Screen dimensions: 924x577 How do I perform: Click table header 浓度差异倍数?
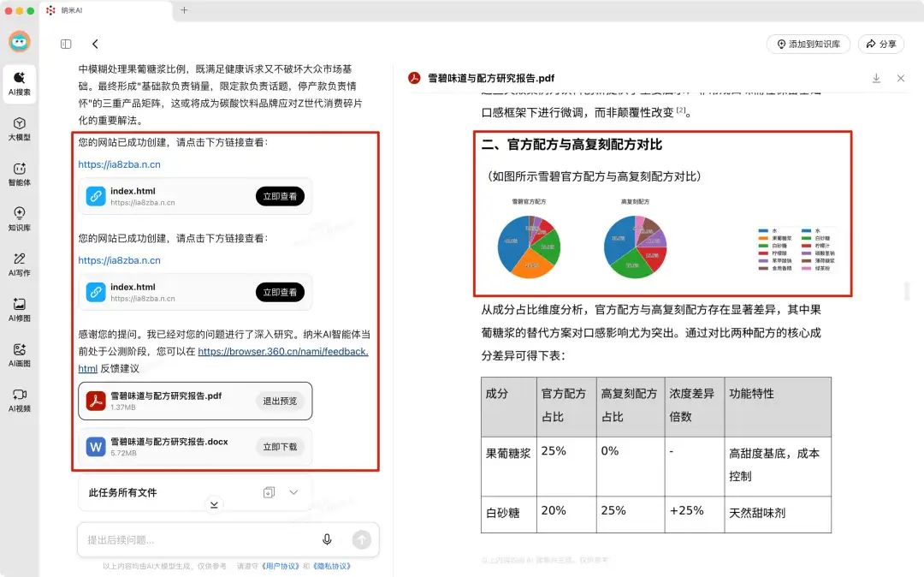[694, 406]
